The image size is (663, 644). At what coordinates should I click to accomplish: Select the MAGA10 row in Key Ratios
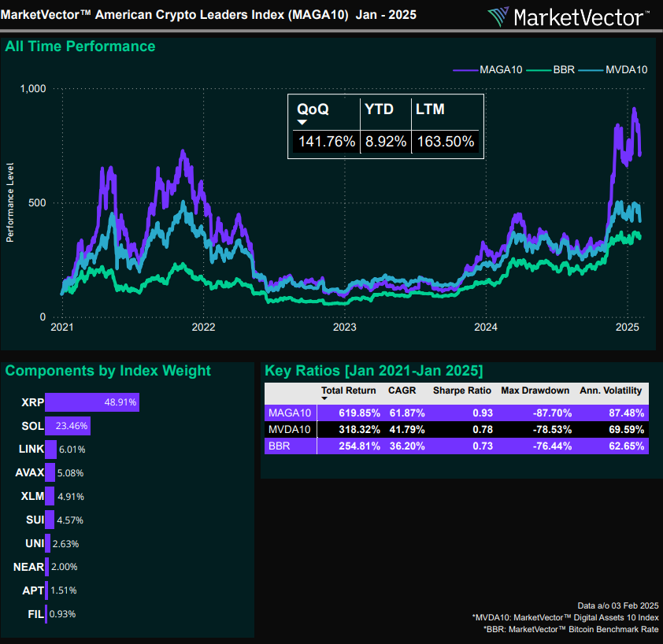point(457,413)
